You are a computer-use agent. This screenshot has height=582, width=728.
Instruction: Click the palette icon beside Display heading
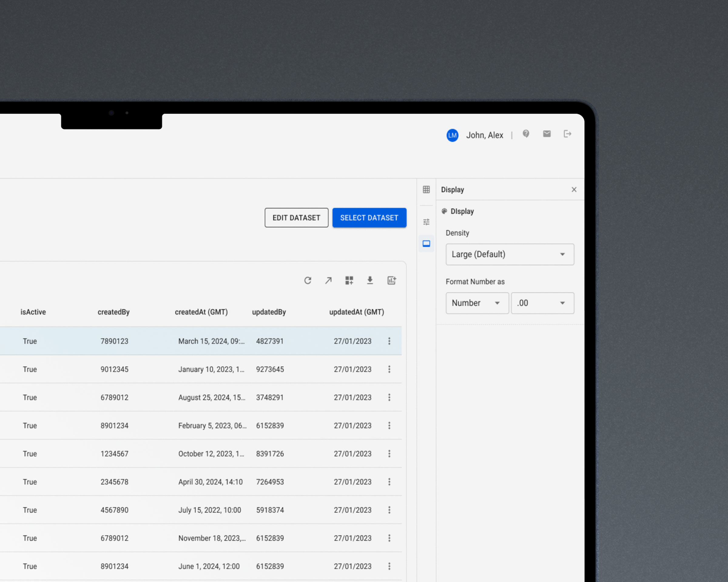(444, 211)
